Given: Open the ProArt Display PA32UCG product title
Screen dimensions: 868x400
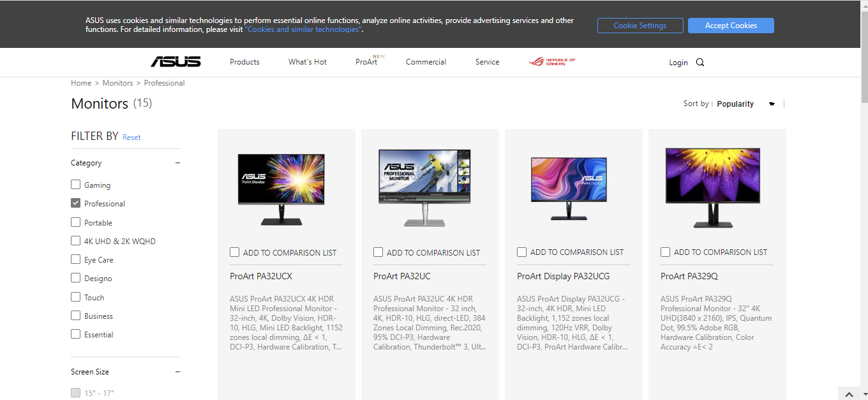Looking at the screenshot, I should point(564,276).
